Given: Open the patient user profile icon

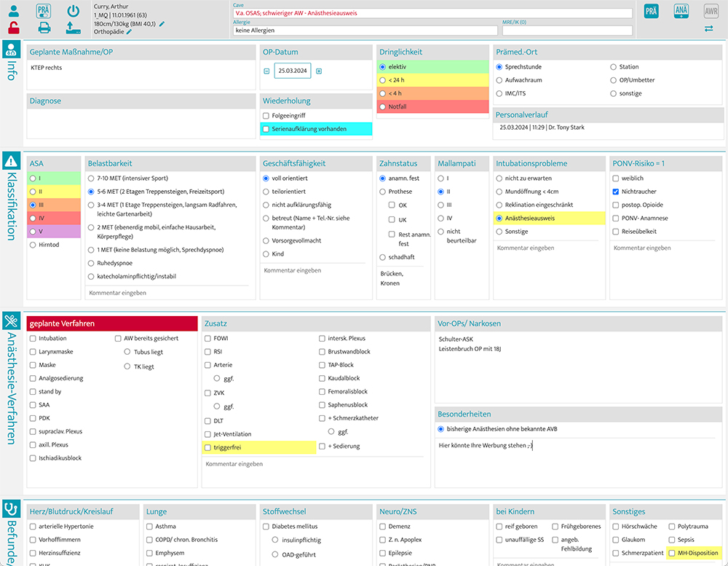Looking at the screenshot, I should point(14,11).
